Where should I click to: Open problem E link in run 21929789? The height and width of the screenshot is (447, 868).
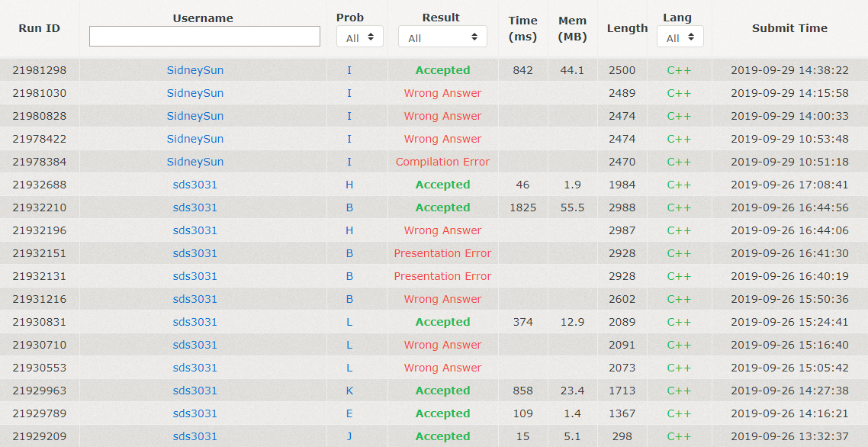[349, 413]
